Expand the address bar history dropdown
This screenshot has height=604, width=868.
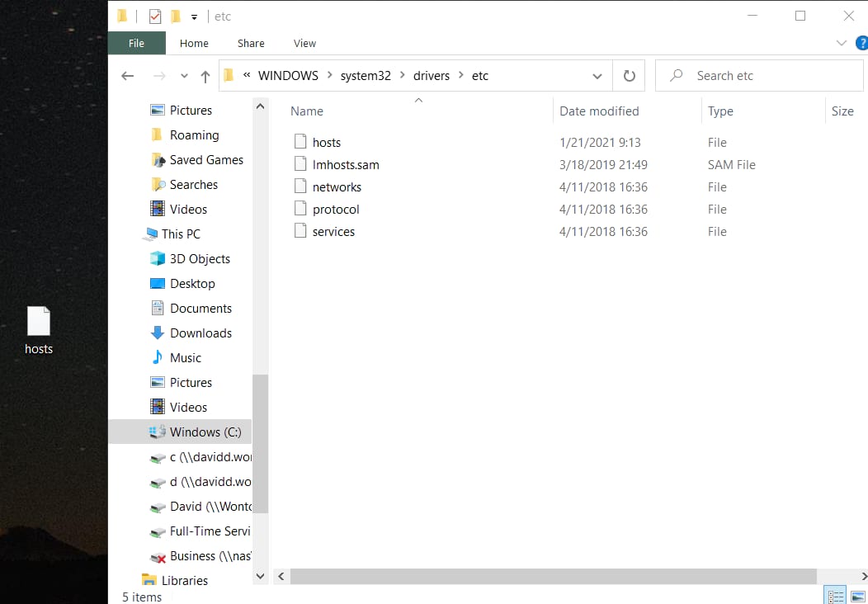(x=597, y=76)
